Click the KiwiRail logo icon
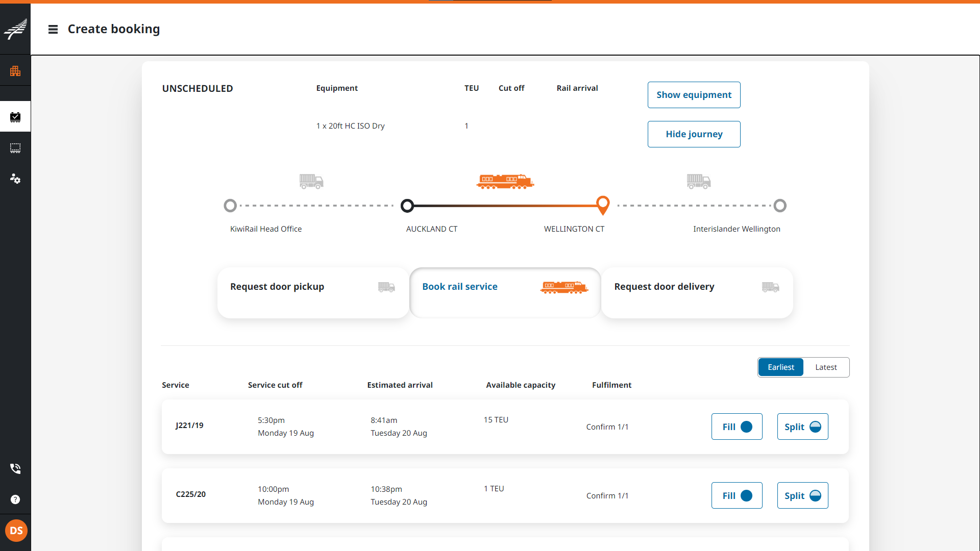The width and height of the screenshot is (980, 551). click(15, 29)
